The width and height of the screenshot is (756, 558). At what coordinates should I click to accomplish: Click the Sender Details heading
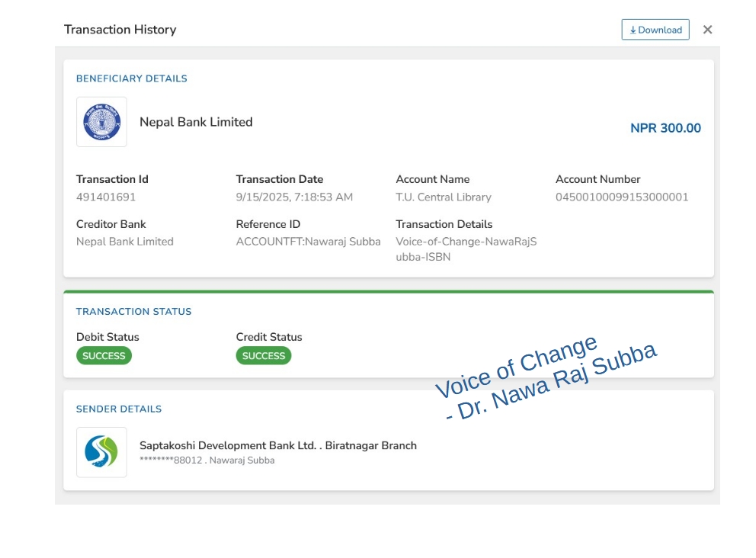pyautogui.click(x=119, y=409)
